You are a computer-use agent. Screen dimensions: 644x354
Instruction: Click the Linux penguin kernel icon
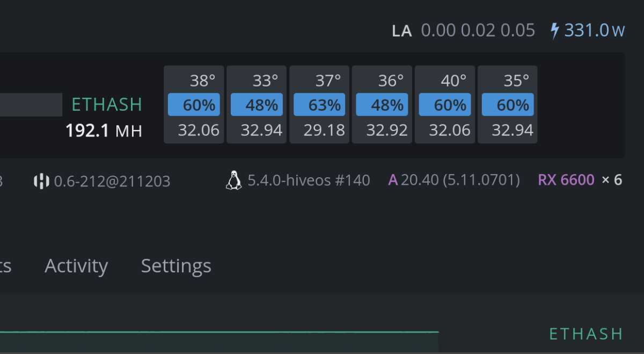click(x=233, y=180)
